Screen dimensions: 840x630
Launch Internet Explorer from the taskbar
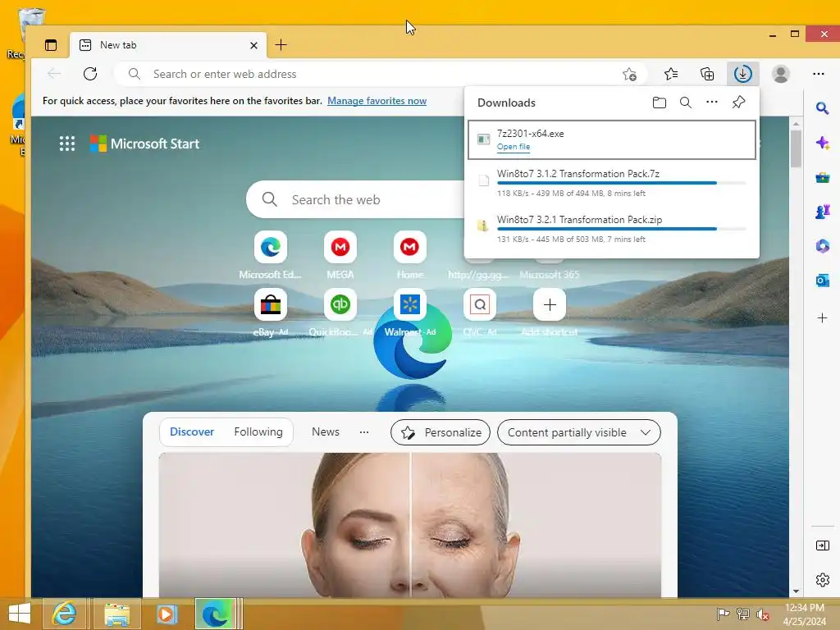(x=64, y=614)
